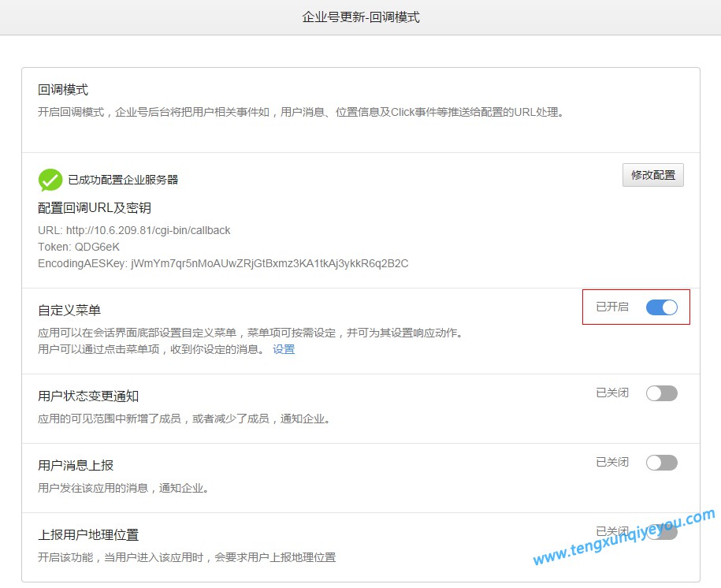Enable the 用户消息上报 toggle
Image resolution: width=721 pixels, height=588 pixels.
662,463
